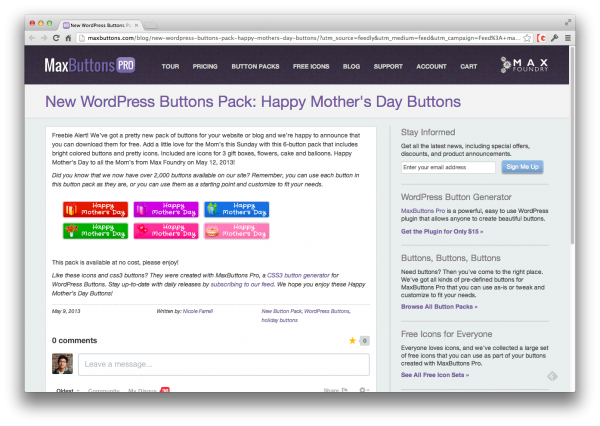
Task: Close the New WordPress Buttons tab
Action: pyautogui.click(x=136, y=25)
